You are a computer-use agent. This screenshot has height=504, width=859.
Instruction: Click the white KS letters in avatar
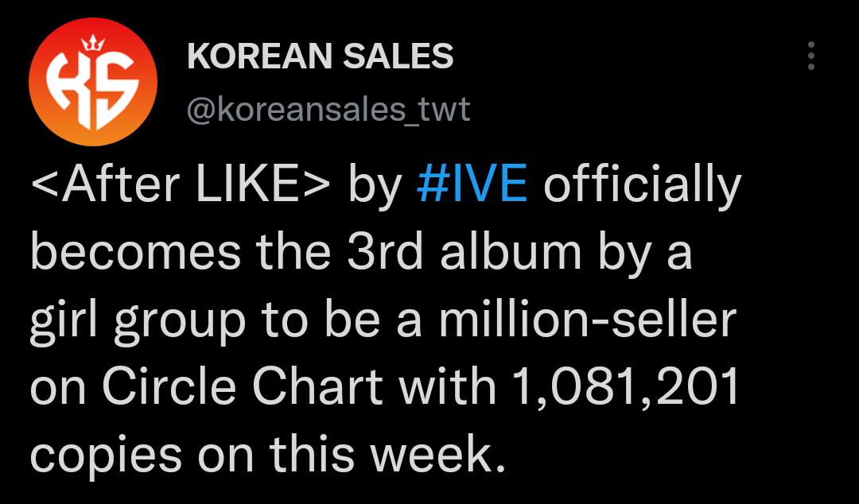[x=92, y=91]
